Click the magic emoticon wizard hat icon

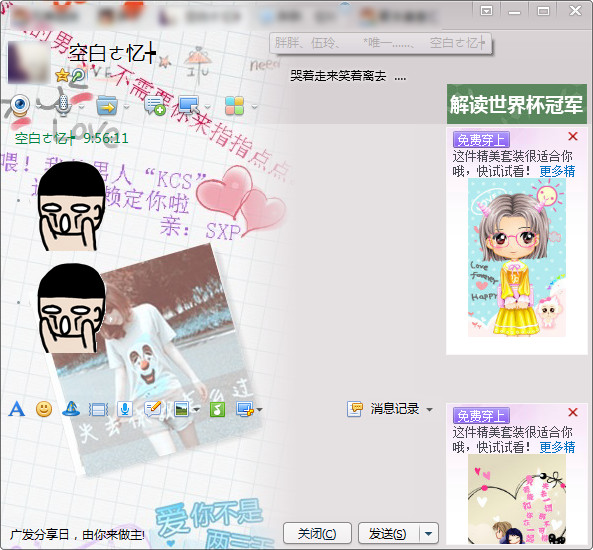71,409
